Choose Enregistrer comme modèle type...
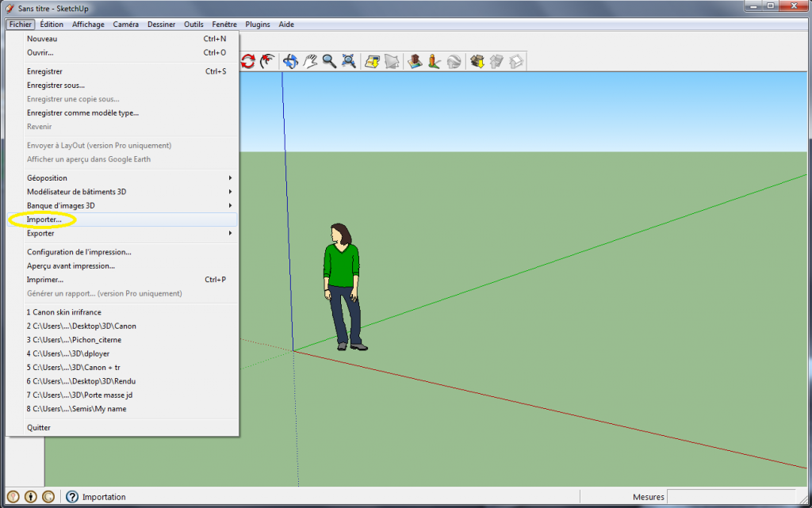Image resolution: width=812 pixels, height=508 pixels. pos(122,113)
